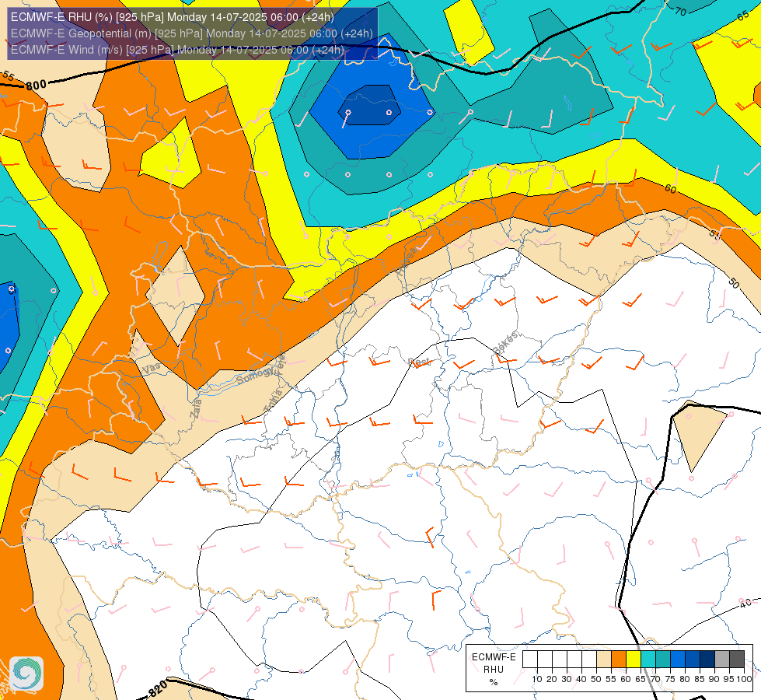
Task: Click the 800 geopotential contour label
Action: pos(37,86)
